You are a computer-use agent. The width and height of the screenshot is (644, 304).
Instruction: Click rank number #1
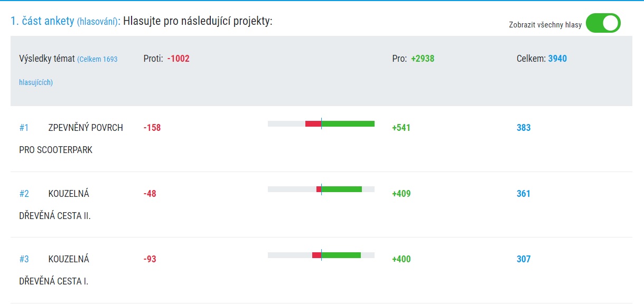pos(24,128)
